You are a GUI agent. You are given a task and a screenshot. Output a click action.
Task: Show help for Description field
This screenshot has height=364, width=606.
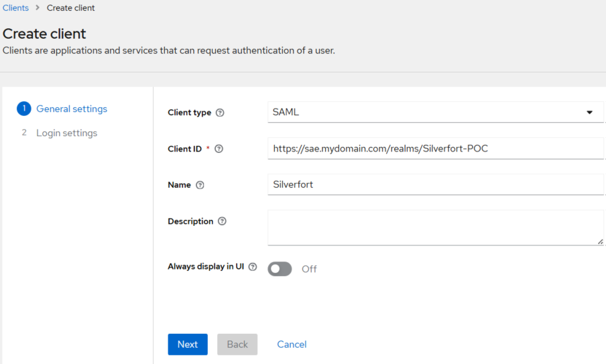[223, 221]
